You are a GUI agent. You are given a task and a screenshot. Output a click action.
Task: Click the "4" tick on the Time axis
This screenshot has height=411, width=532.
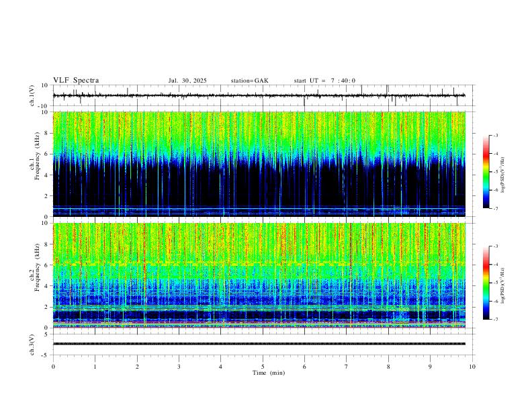pos(220,367)
